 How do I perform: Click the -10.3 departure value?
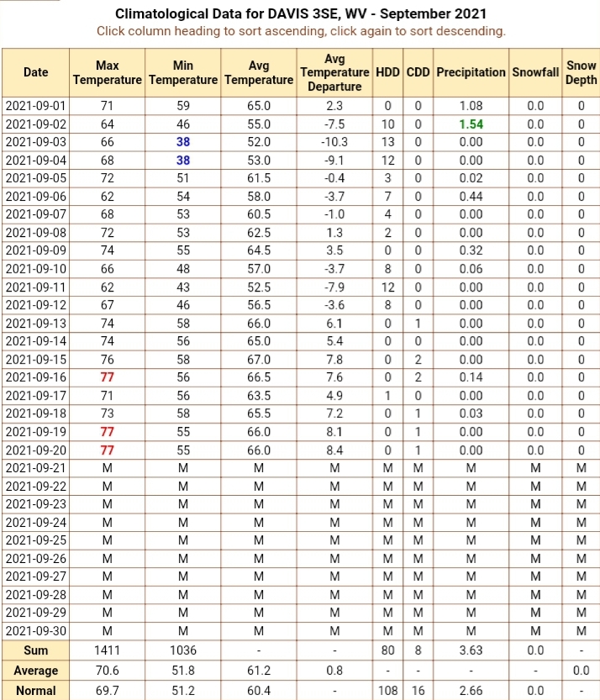pos(334,142)
